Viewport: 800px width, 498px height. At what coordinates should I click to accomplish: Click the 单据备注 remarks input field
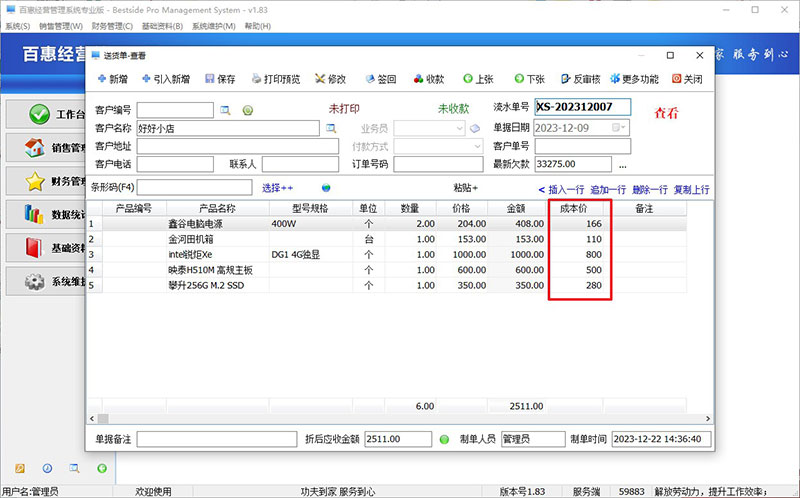pos(217,439)
